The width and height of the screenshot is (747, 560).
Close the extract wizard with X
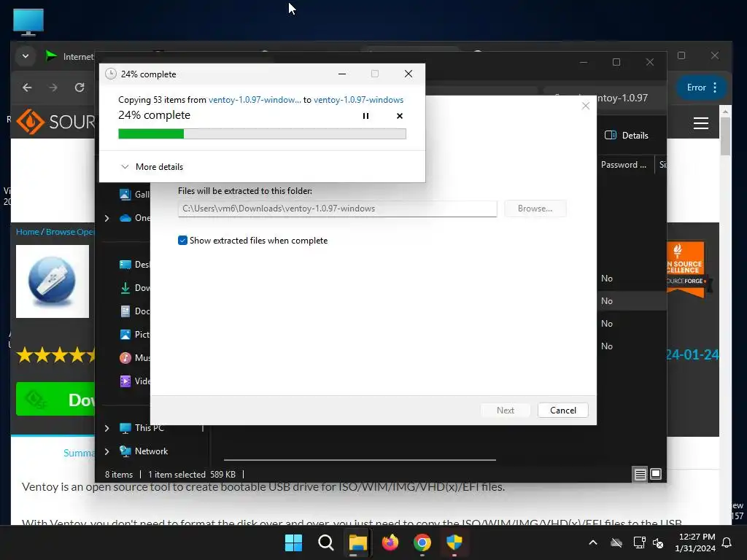tap(586, 106)
